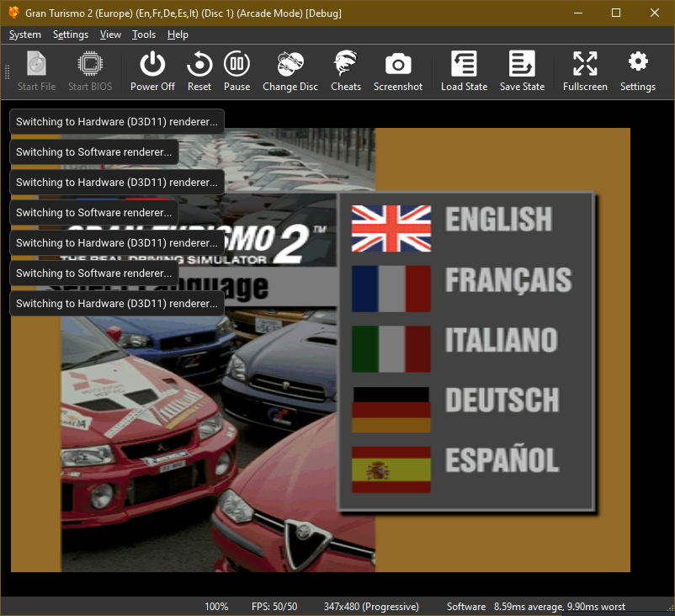Click the 347x480 (Progressive) resolution status
Viewport: 675px width, 616px height.
(371, 607)
